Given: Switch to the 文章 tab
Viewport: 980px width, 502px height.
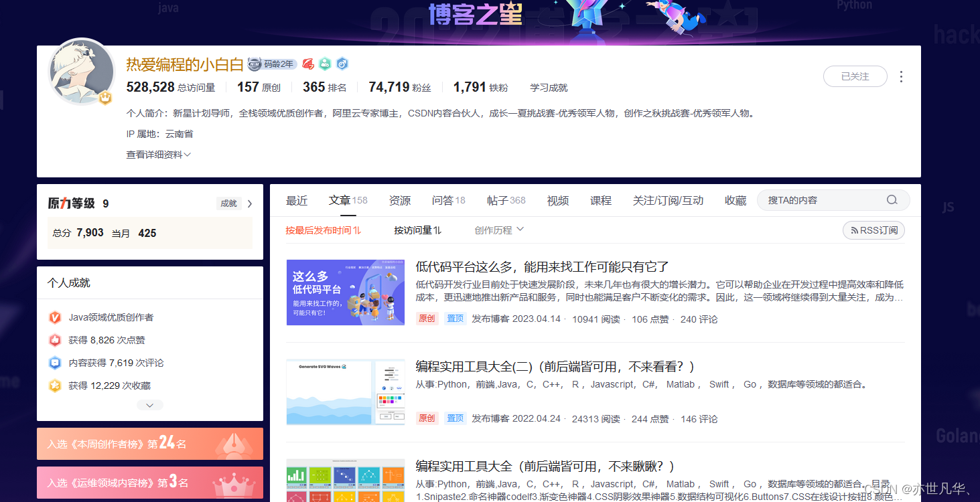Looking at the screenshot, I should coord(348,200).
